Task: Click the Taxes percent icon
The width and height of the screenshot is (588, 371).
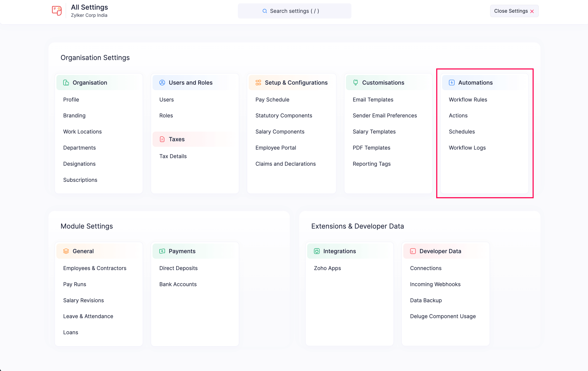Action: click(x=162, y=139)
